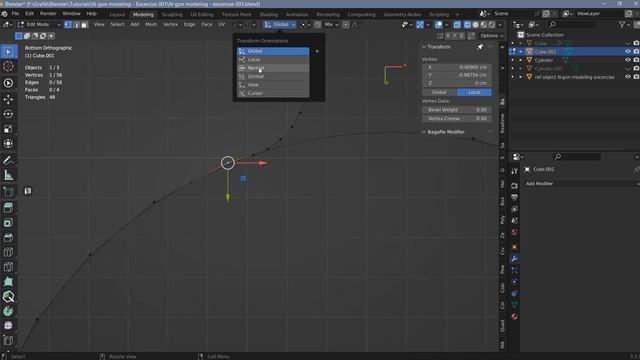
Task: Switch to the Sculpting workspace tab
Action: point(172,14)
